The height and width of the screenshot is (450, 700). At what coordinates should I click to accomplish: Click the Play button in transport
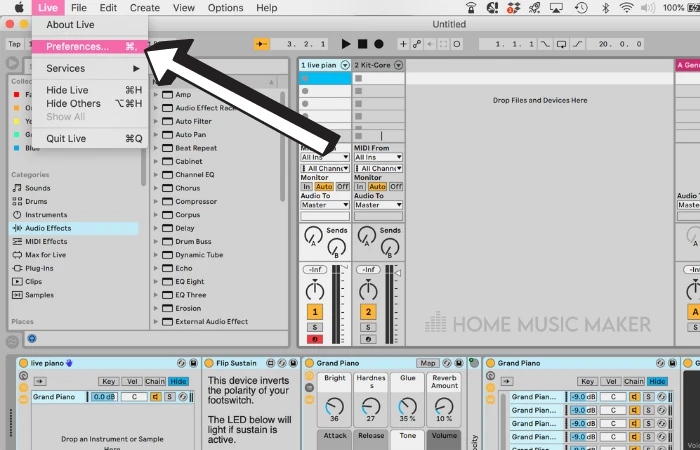[346, 44]
